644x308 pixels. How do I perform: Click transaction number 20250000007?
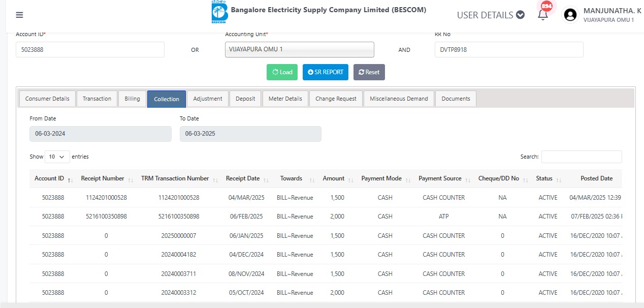coord(179,236)
